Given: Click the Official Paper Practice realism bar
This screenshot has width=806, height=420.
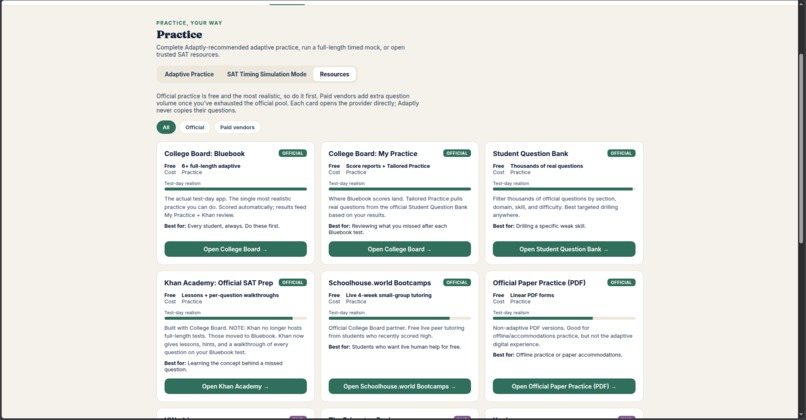Looking at the screenshot, I should 564,318.
